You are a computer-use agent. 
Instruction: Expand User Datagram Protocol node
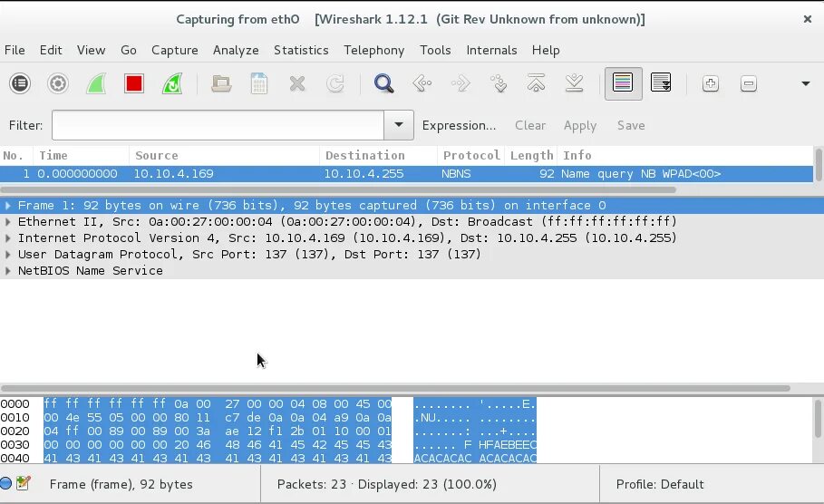[x=8, y=255]
